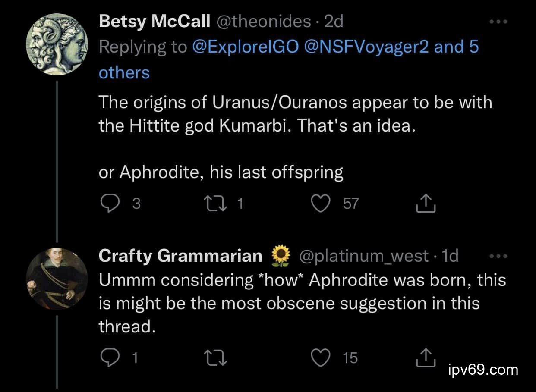The height and width of the screenshot is (392, 536).
Task: Retweet Betsy McCall's tweet
Action: 212,204
